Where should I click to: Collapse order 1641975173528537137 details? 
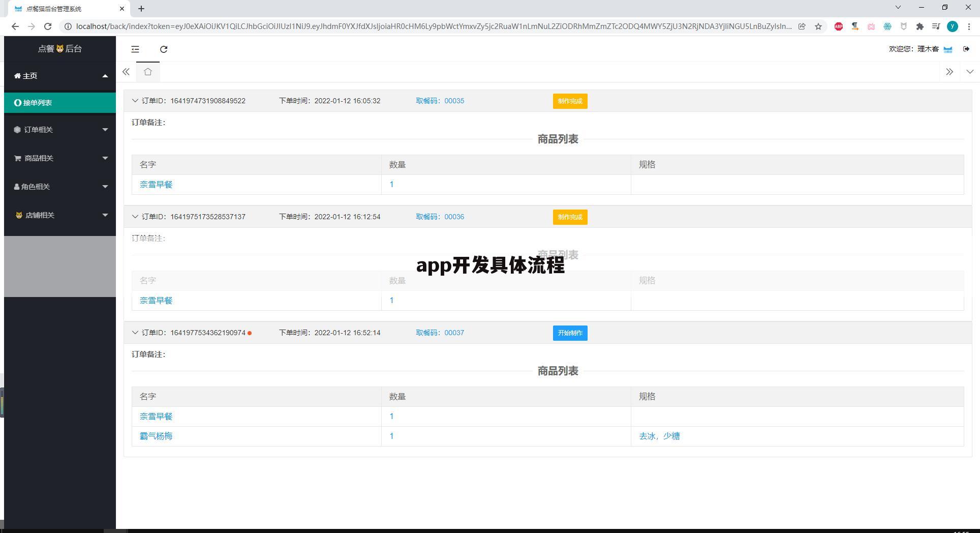click(135, 217)
